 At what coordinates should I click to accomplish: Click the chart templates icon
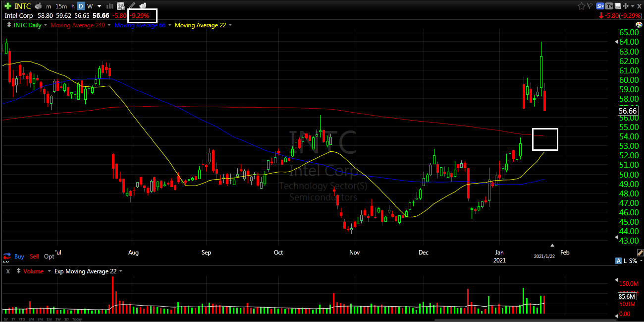coord(143,6)
